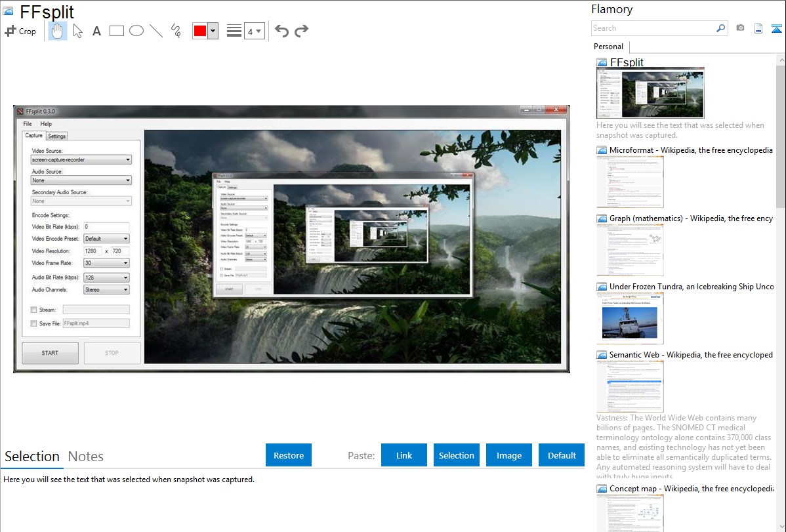Click the magnifier icon in the Search box

720,28
